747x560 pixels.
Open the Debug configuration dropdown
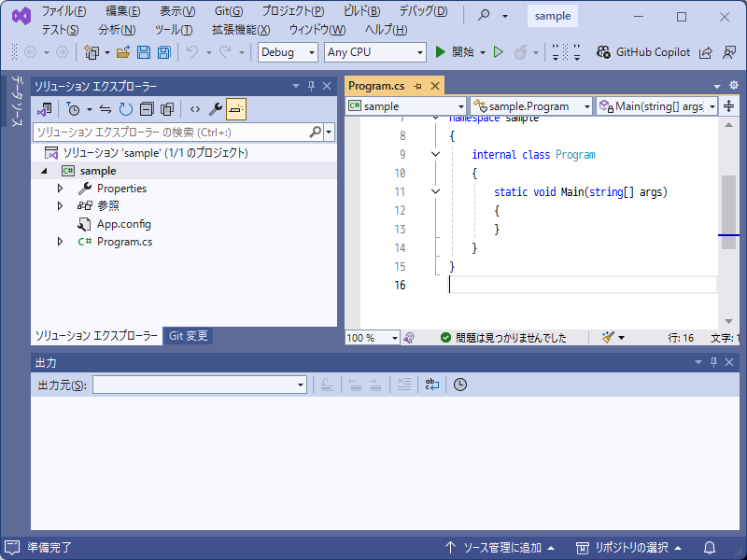click(288, 52)
